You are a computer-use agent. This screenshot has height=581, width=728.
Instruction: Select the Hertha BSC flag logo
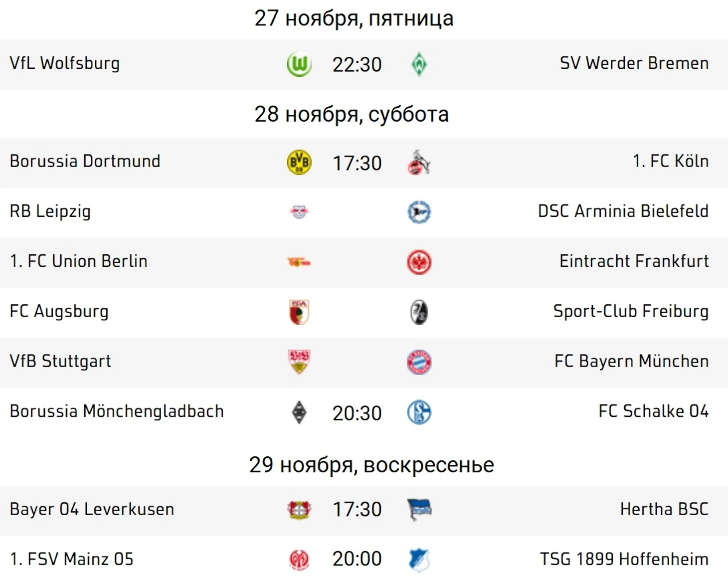pos(419,510)
